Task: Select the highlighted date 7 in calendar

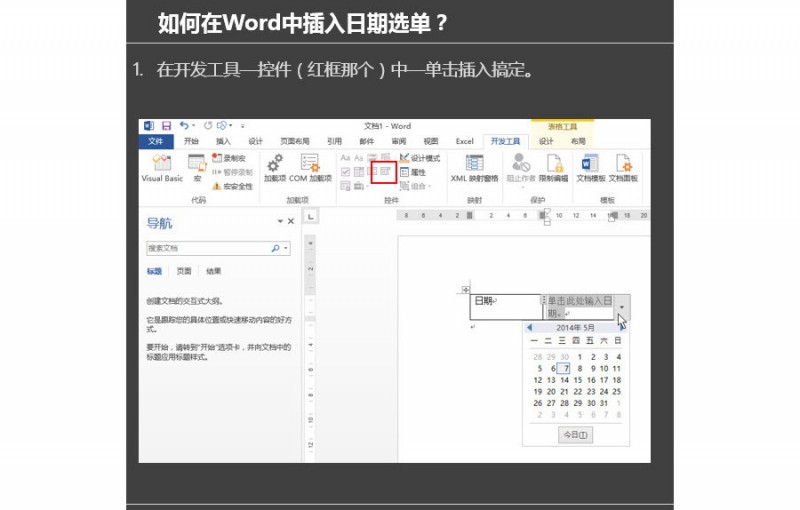Action: click(x=564, y=368)
